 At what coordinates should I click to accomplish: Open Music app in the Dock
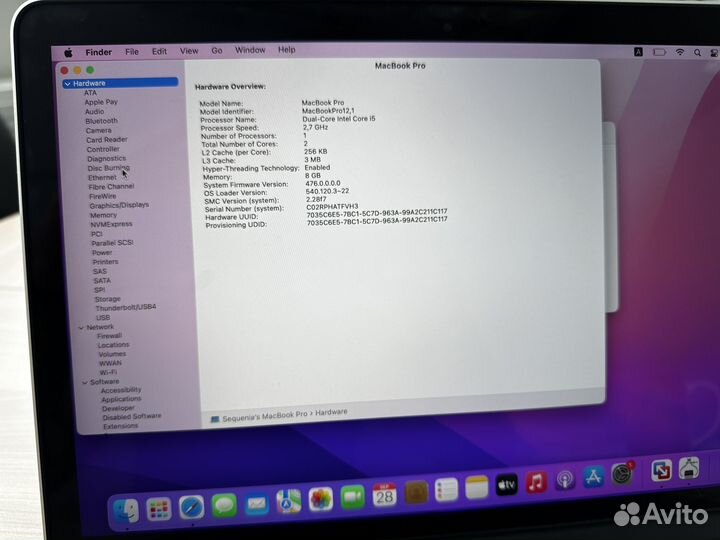click(x=536, y=483)
